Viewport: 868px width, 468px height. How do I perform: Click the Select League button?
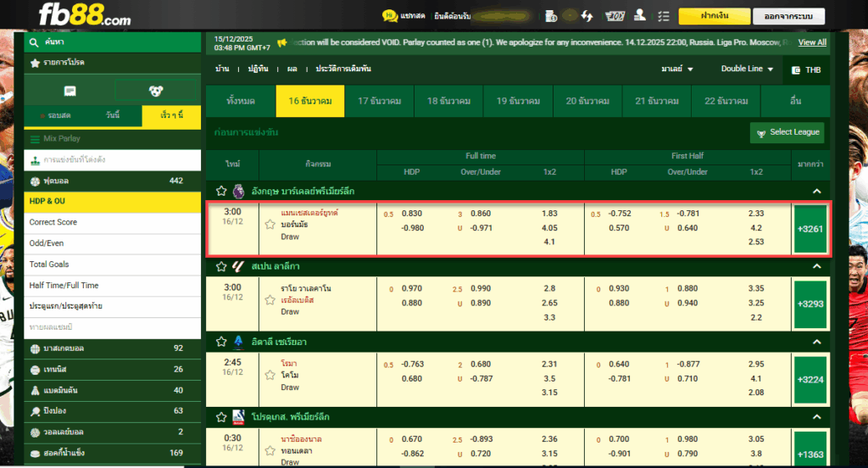[787, 132]
